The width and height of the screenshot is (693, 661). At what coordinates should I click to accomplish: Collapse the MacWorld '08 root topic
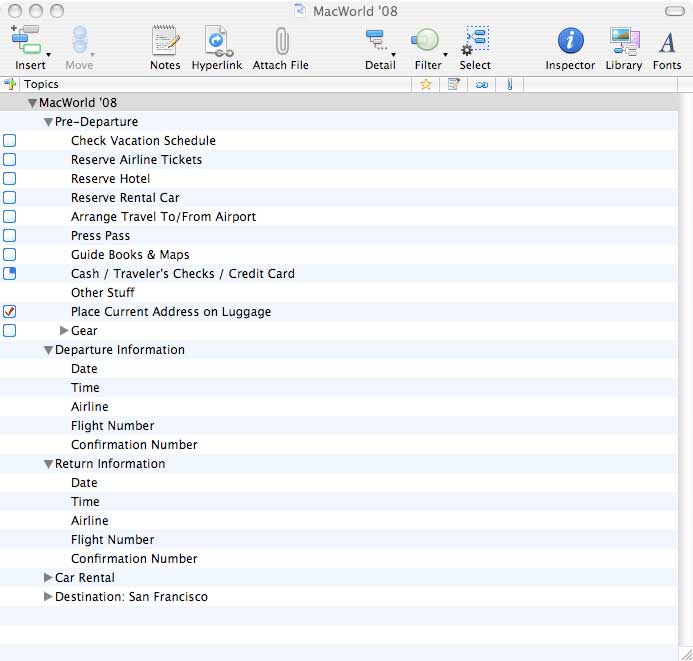(x=32, y=103)
